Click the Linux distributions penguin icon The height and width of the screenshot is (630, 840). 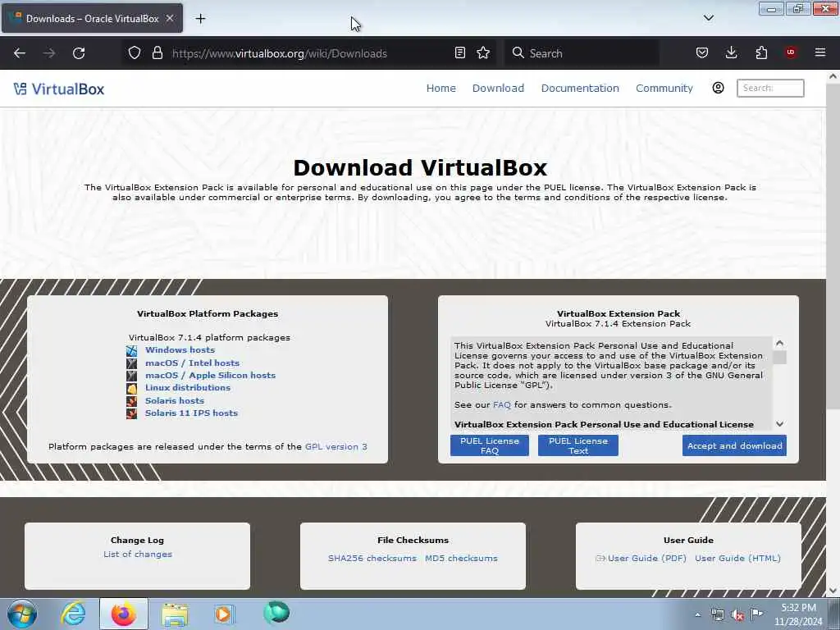(x=131, y=388)
